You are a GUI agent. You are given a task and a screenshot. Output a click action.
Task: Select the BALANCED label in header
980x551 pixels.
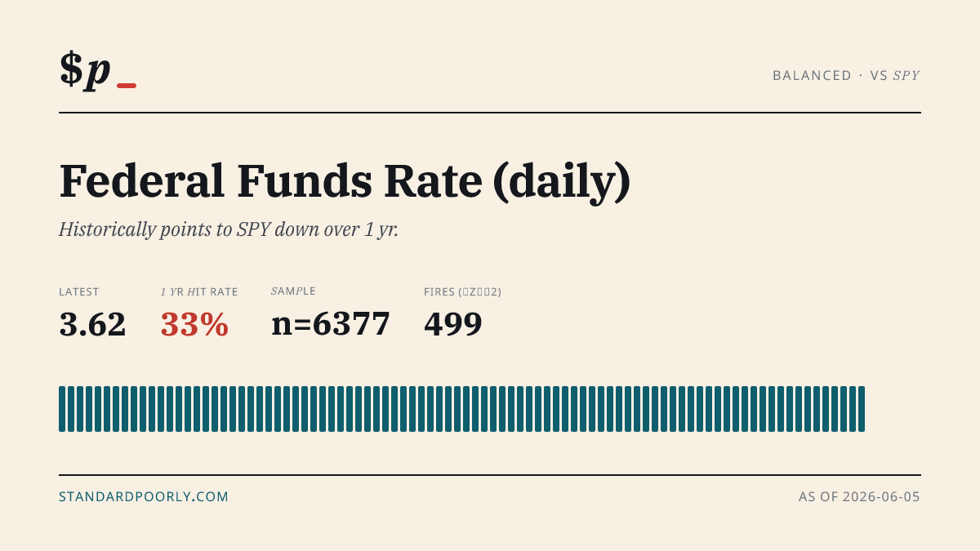[812, 75]
